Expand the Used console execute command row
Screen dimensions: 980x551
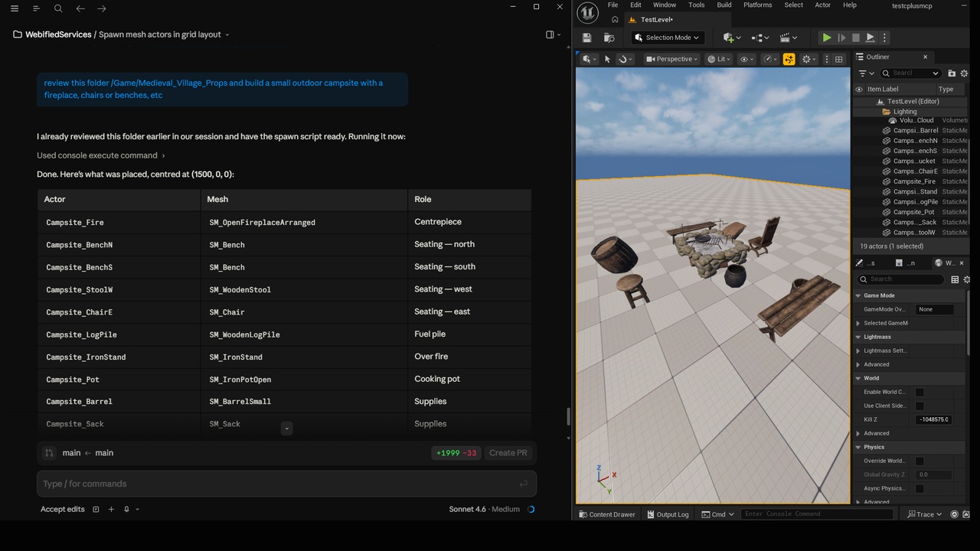[101, 155]
